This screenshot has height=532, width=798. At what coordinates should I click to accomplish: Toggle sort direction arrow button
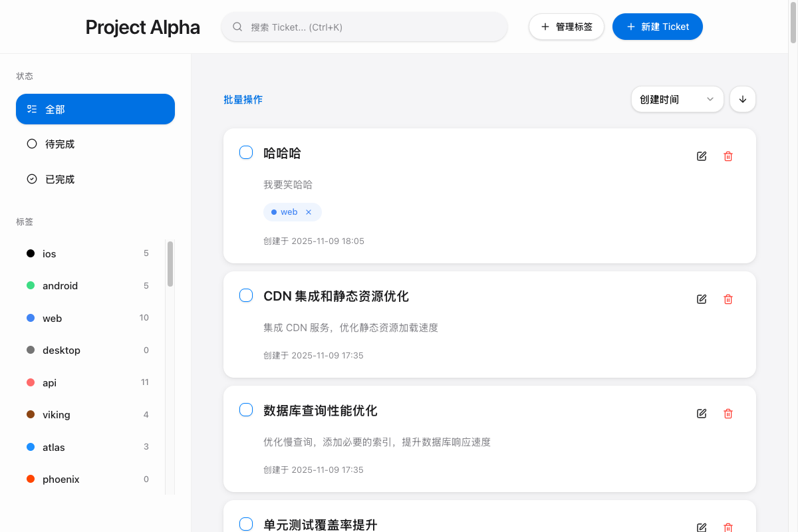pos(743,99)
